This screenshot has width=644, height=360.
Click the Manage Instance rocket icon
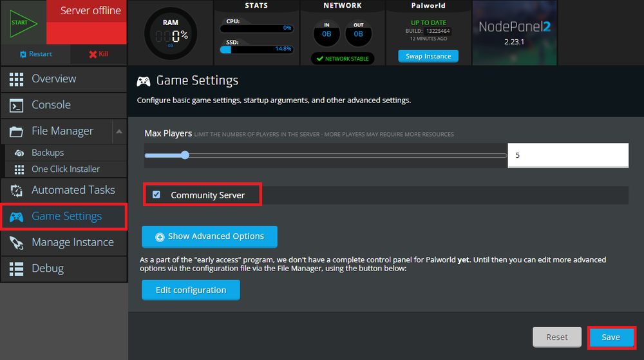(17, 242)
